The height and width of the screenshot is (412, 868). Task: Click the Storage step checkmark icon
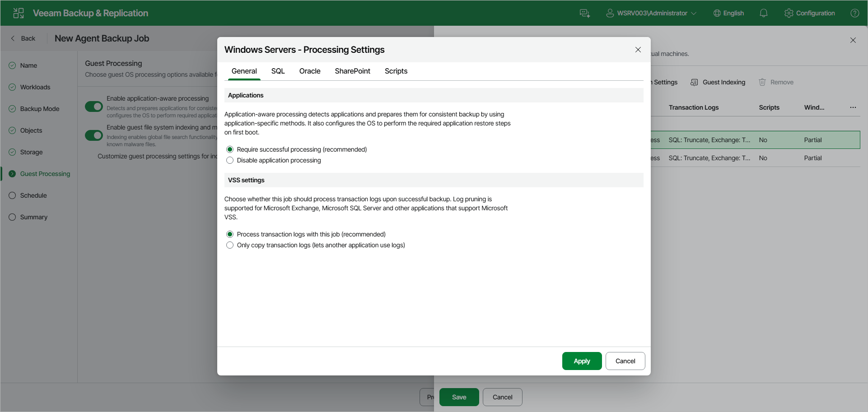(x=12, y=152)
